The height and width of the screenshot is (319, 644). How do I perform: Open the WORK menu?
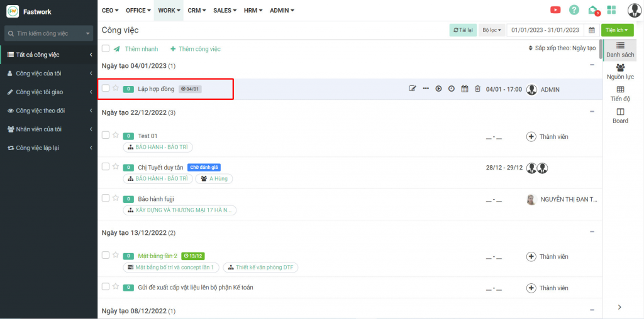(169, 11)
